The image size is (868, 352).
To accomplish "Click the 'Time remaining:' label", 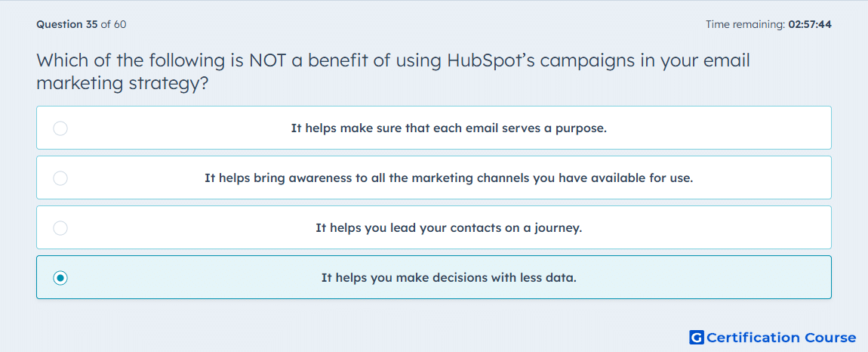I will [x=745, y=24].
